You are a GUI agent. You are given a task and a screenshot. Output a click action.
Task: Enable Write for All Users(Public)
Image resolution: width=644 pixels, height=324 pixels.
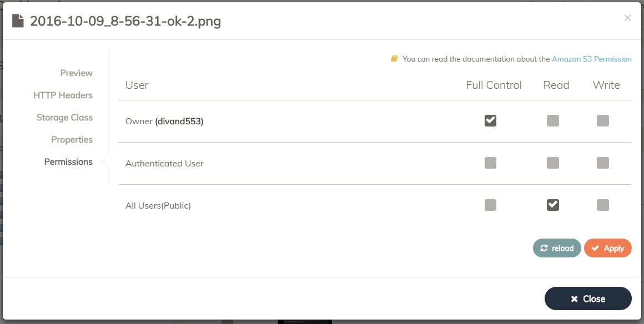[603, 205]
